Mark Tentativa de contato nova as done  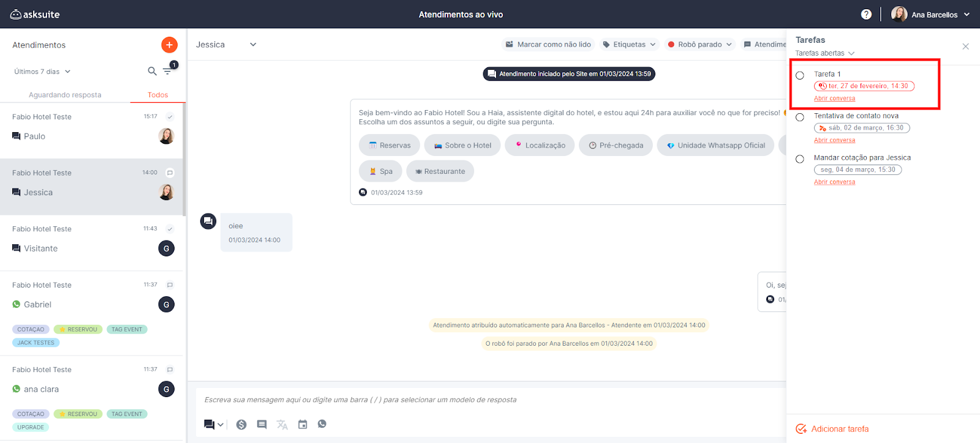click(800, 117)
